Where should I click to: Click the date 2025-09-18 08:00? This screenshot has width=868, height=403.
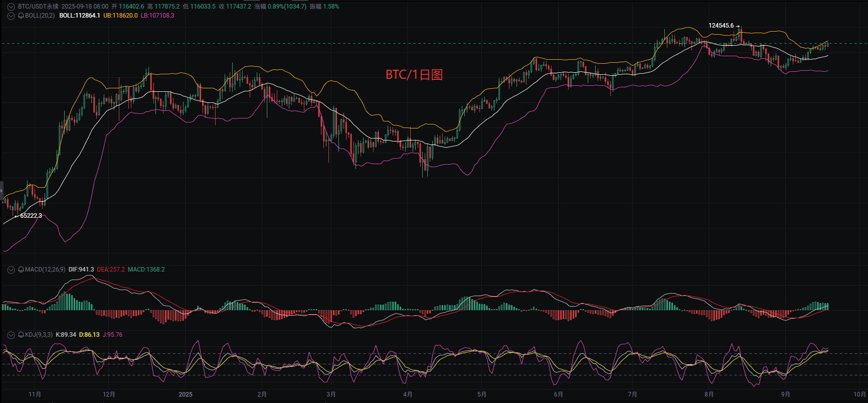tap(85, 7)
